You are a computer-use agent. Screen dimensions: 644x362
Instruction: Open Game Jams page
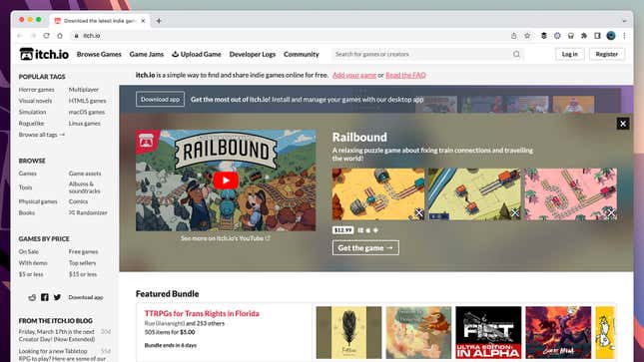click(147, 54)
